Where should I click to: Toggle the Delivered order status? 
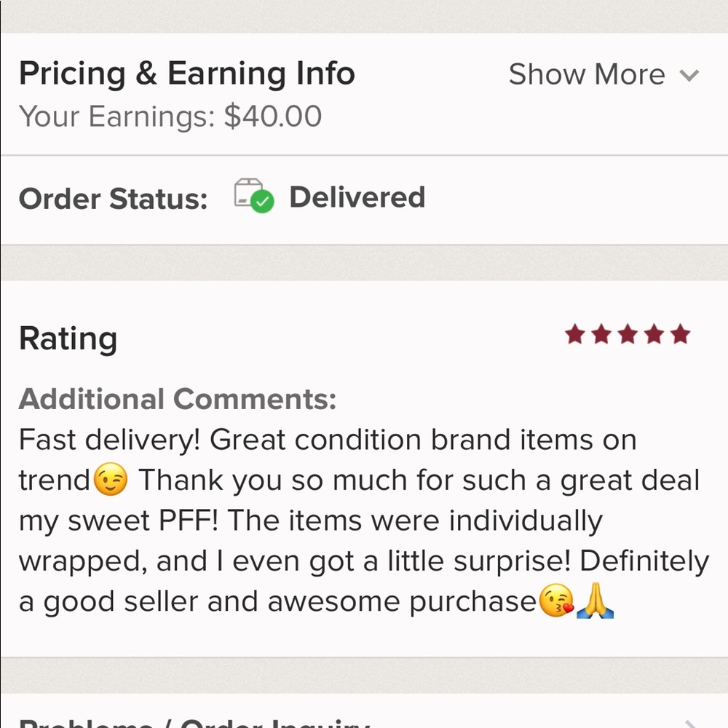(357, 197)
